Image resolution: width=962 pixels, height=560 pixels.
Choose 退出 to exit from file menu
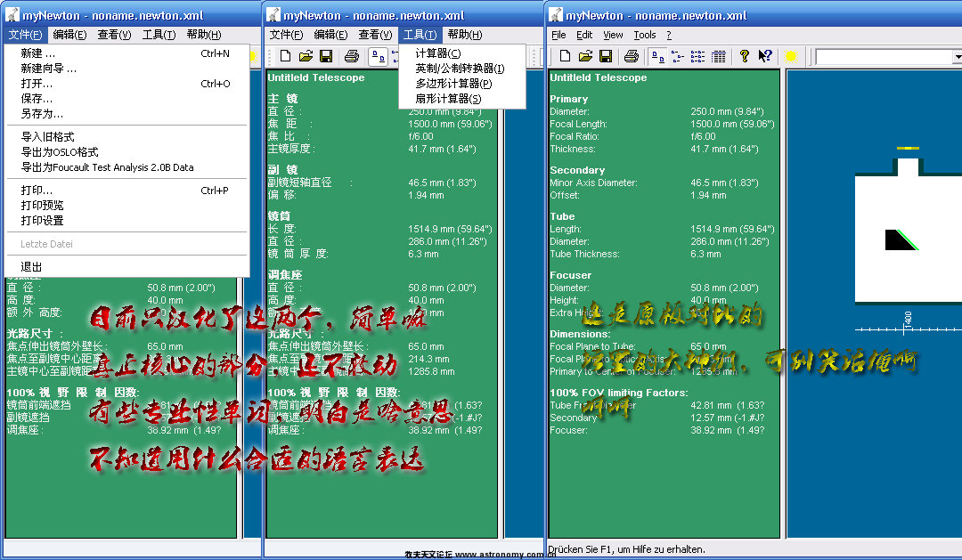(126, 267)
